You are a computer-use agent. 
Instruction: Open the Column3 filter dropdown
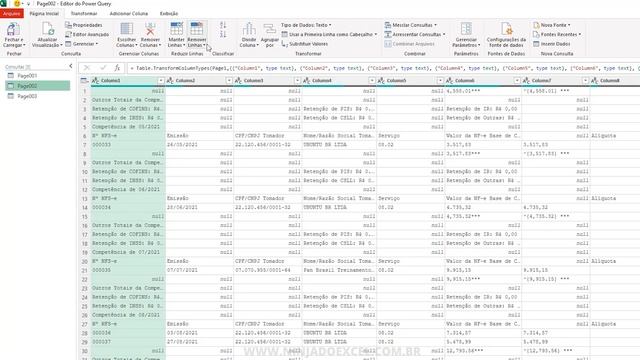point(297,81)
